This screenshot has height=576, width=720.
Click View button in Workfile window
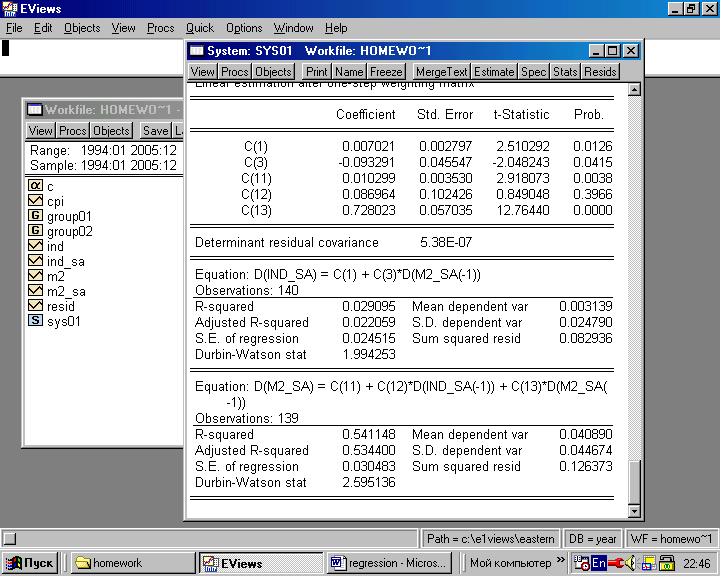pyautogui.click(x=40, y=130)
